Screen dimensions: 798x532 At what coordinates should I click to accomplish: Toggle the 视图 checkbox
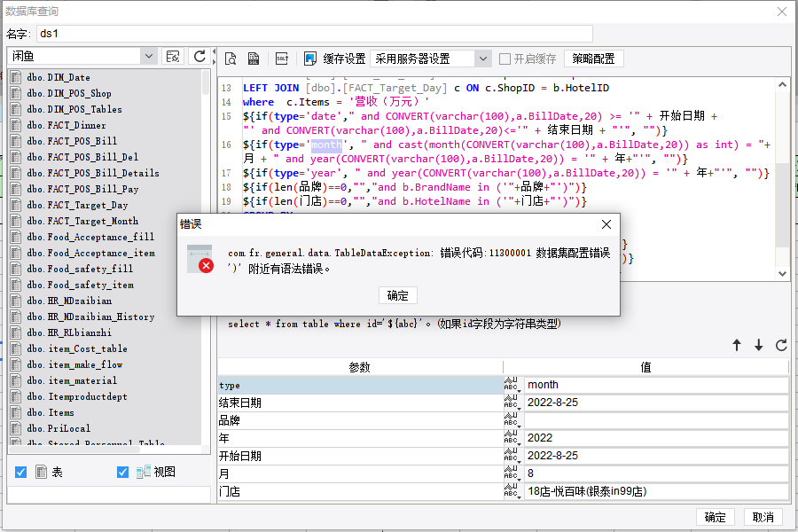122,473
